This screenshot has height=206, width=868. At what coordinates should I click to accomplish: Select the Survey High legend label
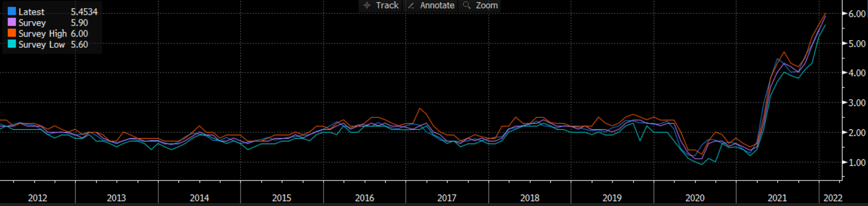pos(42,34)
